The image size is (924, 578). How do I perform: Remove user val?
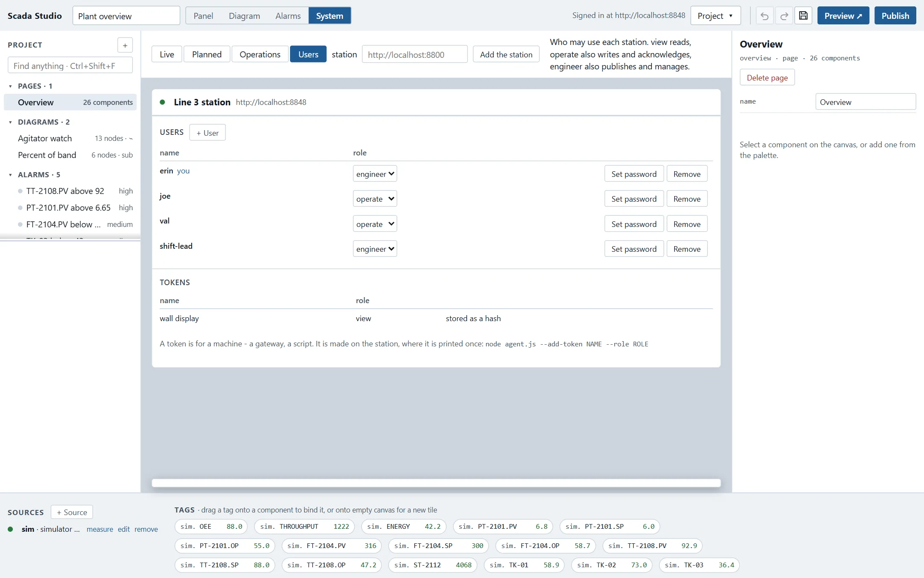tap(687, 224)
